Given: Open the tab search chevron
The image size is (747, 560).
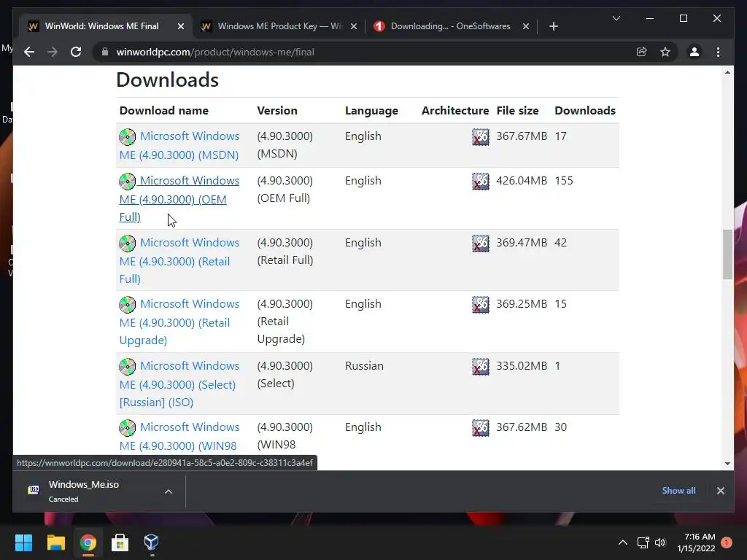Looking at the screenshot, I should (616, 18).
